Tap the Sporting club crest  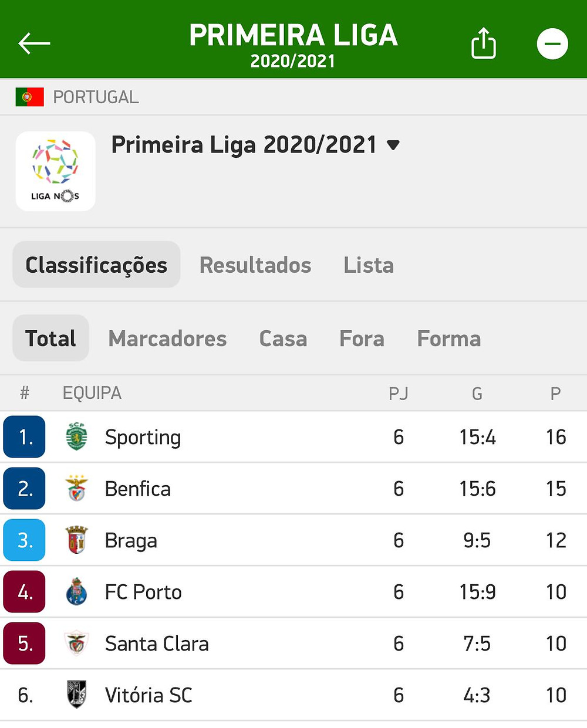(x=76, y=436)
